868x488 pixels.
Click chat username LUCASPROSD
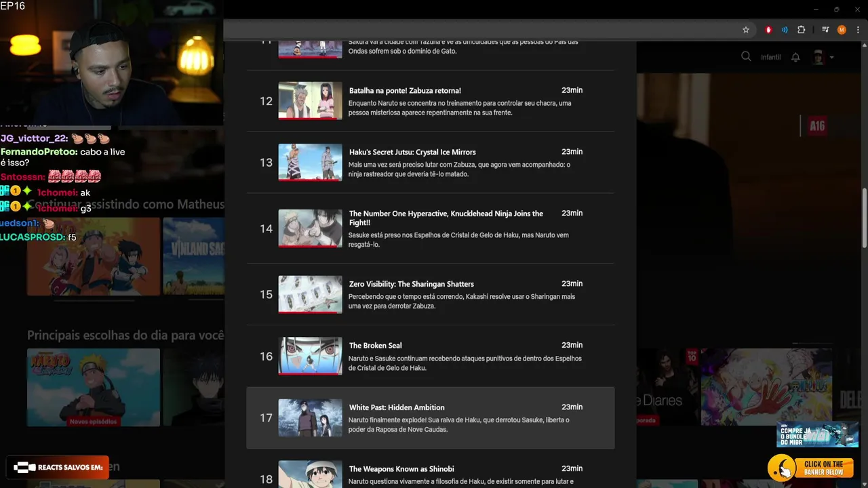coord(33,237)
